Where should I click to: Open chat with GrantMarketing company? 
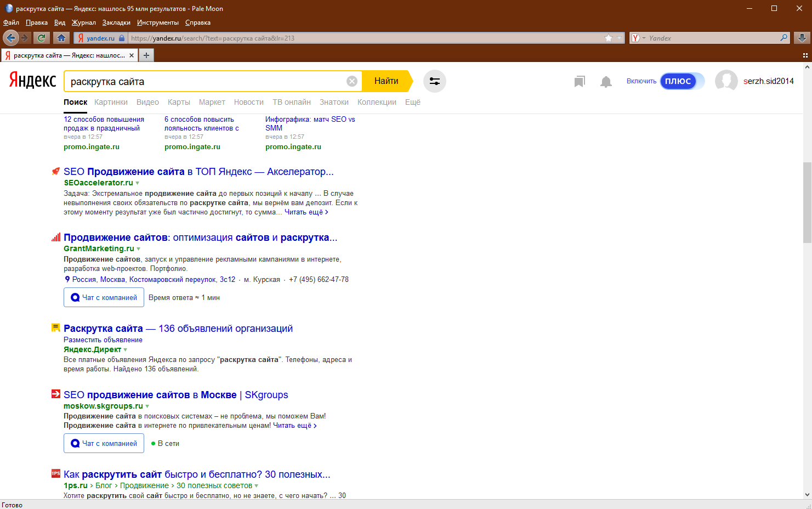[x=104, y=298]
